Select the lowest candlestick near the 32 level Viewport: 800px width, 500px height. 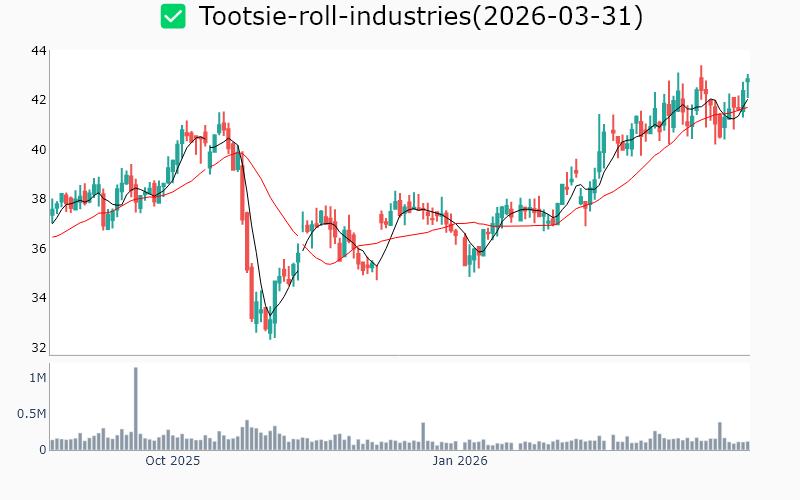[270, 325]
